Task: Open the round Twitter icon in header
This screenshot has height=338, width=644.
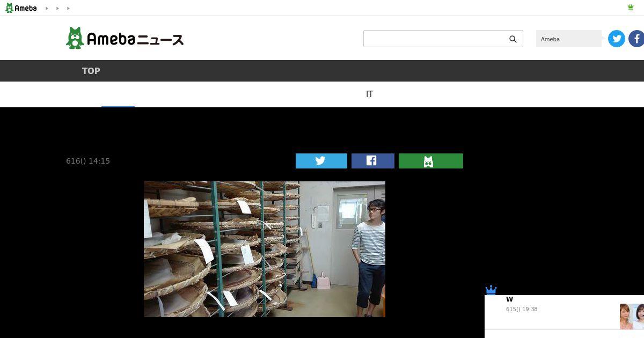Action: click(x=617, y=39)
